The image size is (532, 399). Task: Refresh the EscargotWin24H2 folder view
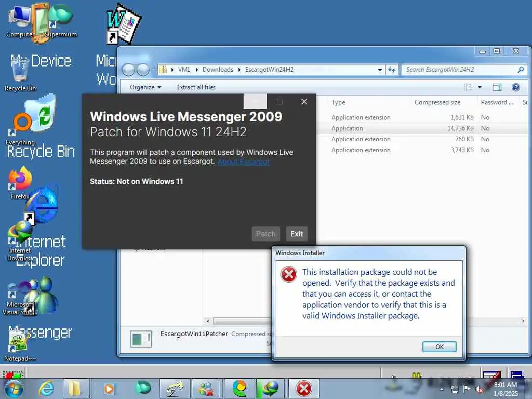(x=392, y=70)
